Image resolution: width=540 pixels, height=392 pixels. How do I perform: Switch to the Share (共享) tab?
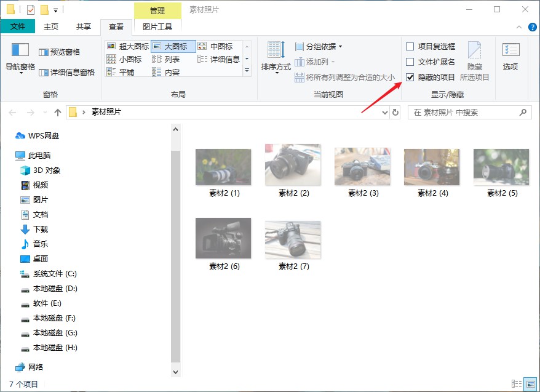pos(84,26)
